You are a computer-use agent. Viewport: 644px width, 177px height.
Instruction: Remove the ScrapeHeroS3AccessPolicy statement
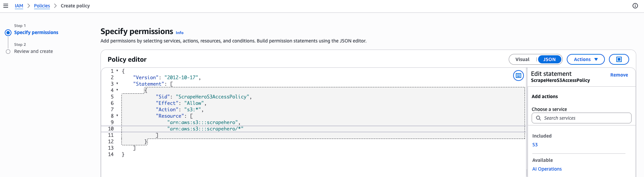(619, 75)
